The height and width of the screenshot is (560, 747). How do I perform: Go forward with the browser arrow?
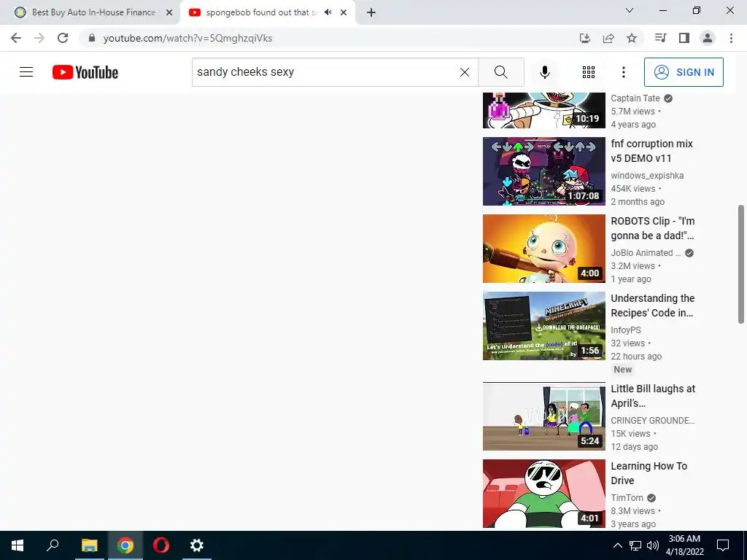(x=39, y=38)
